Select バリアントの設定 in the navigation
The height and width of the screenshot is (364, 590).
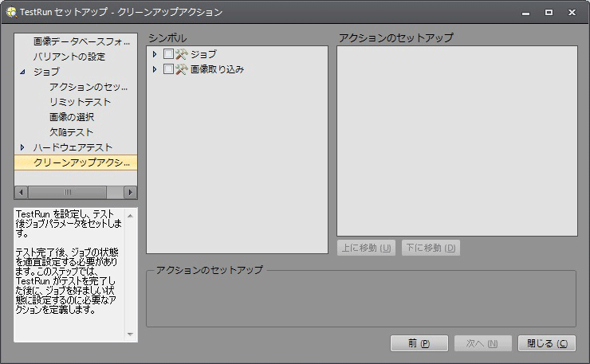point(69,57)
